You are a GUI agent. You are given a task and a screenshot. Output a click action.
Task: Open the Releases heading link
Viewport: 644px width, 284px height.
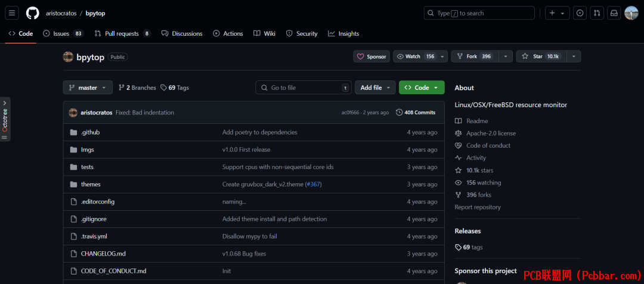468,231
